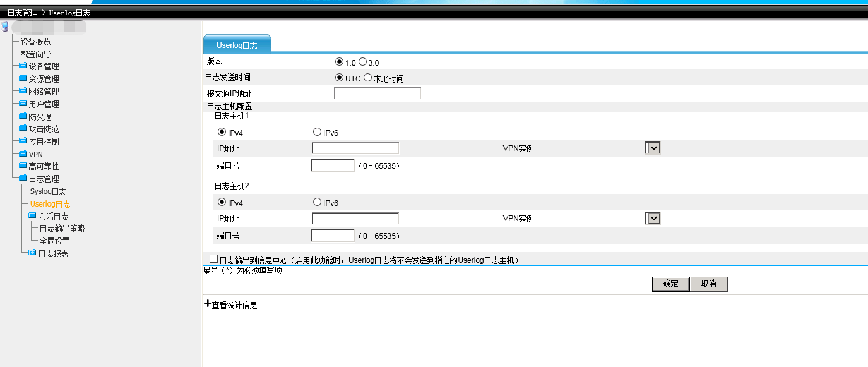Click the plus icon before 查看统计信息
Viewport: 868px width, 367px height.
pos(207,304)
